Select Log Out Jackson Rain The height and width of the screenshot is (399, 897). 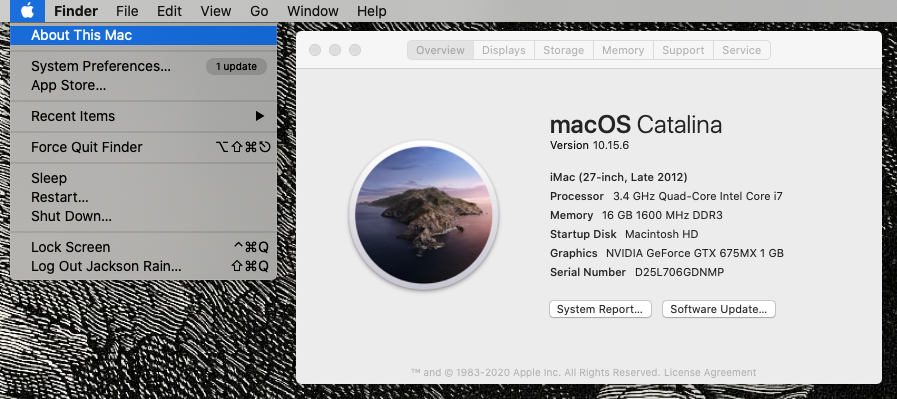(144, 267)
